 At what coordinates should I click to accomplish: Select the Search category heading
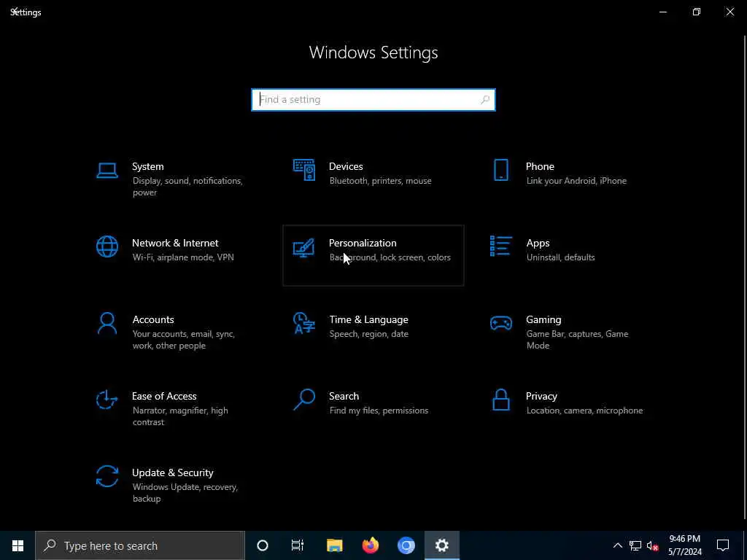344,396
